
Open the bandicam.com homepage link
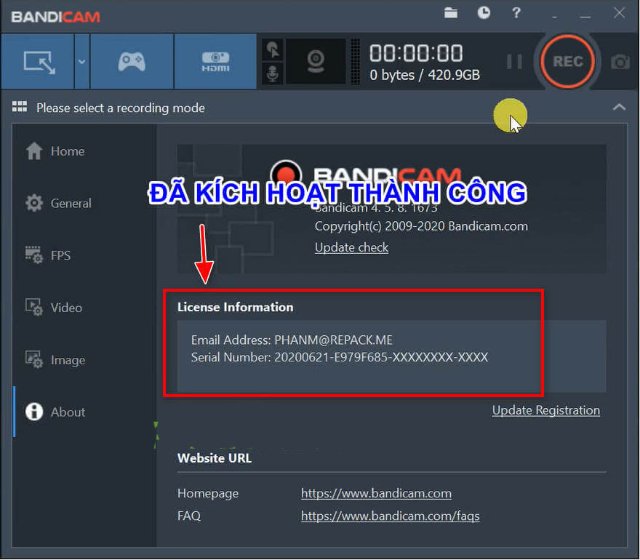click(x=376, y=493)
